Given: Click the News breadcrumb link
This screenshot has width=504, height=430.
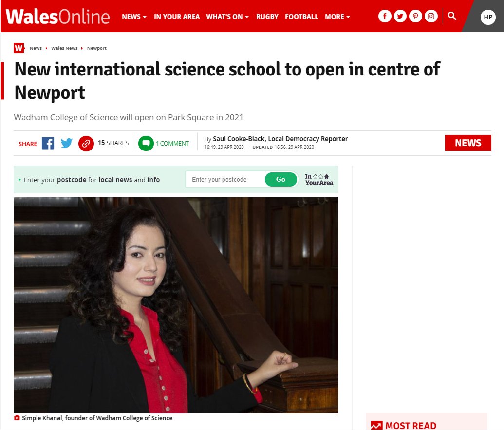Looking at the screenshot, I should coord(36,48).
